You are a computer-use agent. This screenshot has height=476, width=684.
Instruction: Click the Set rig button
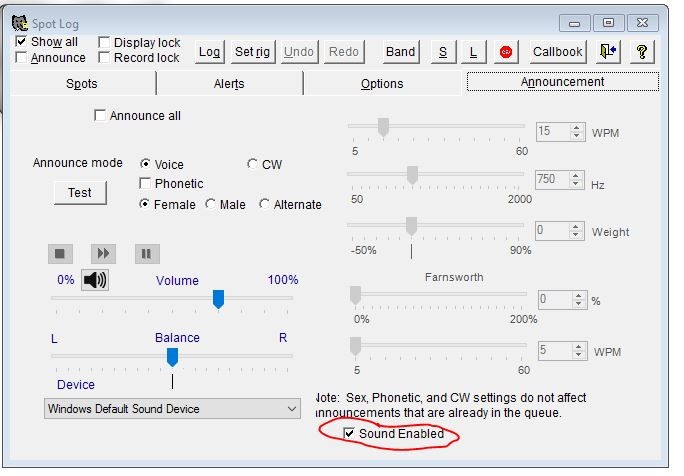(253, 52)
